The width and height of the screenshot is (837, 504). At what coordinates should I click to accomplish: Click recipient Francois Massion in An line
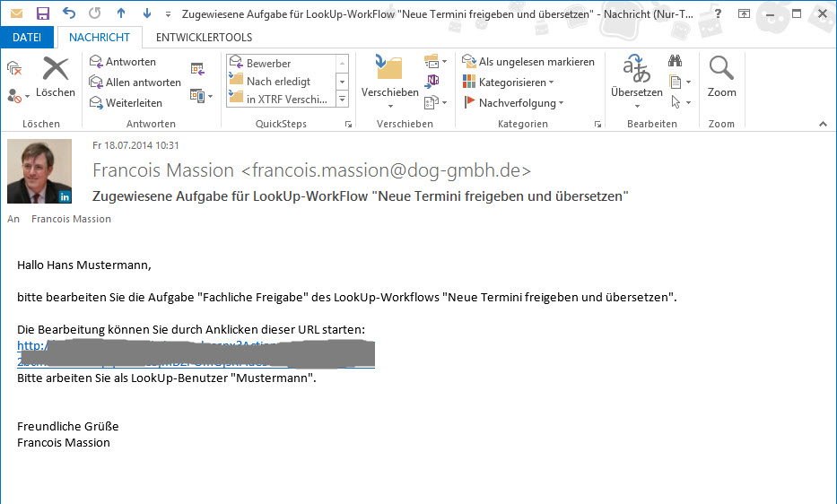point(71,219)
